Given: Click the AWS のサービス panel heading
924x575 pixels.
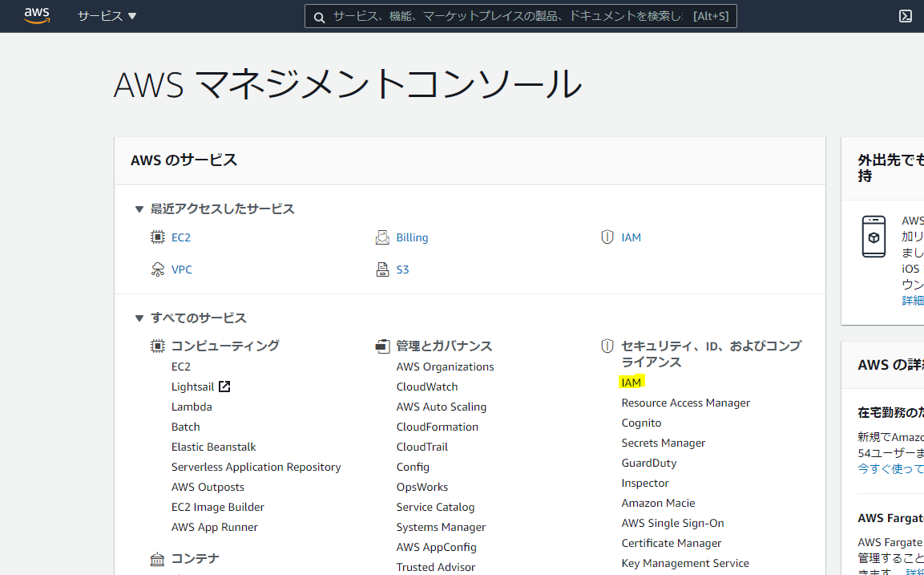Looking at the screenshot, I should tap(184, 160).
